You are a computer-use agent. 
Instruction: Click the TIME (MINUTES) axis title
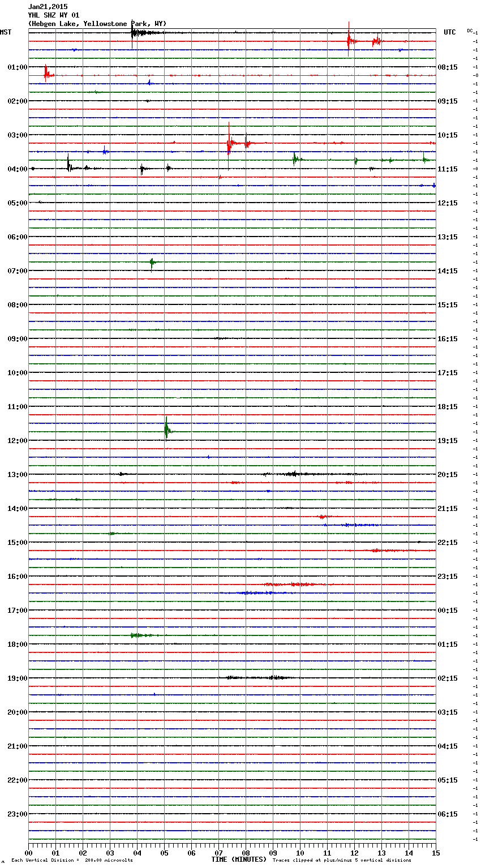click(x=239, y=860)
